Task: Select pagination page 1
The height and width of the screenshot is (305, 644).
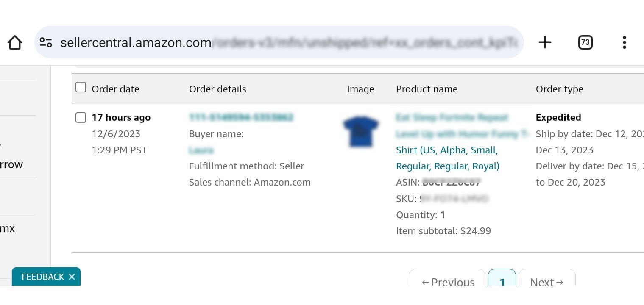Action: click(502, 282)
